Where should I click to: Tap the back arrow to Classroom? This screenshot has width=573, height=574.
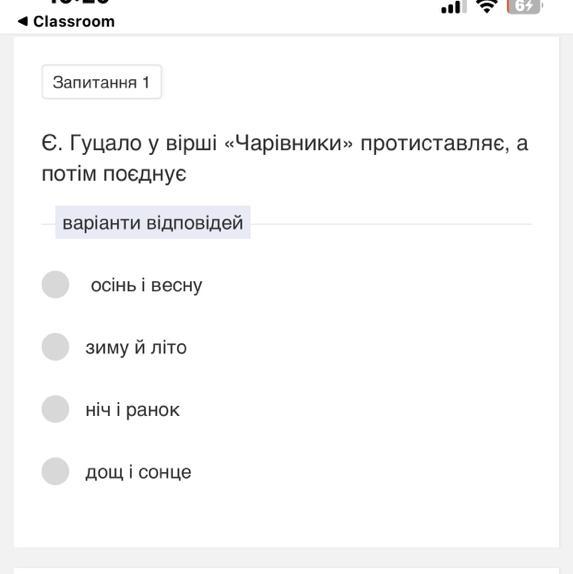point(23,21)
